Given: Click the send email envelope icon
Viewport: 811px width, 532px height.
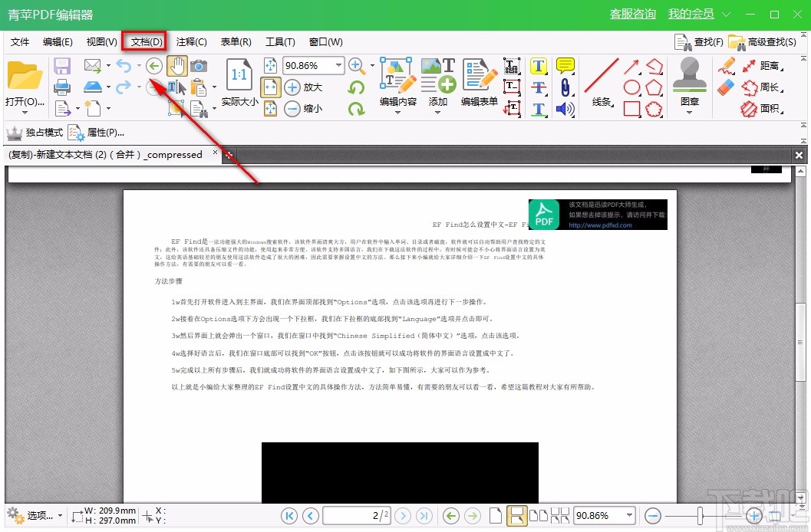Looking at the screenshot, I should click(93, 66).
